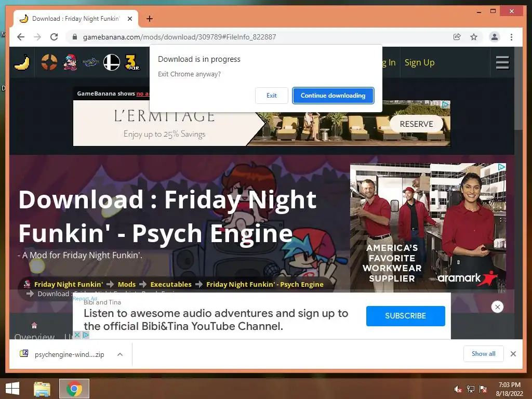Click the home icon above Overview
This screenshot has height=399, width=532.
[x=34, y=325]
